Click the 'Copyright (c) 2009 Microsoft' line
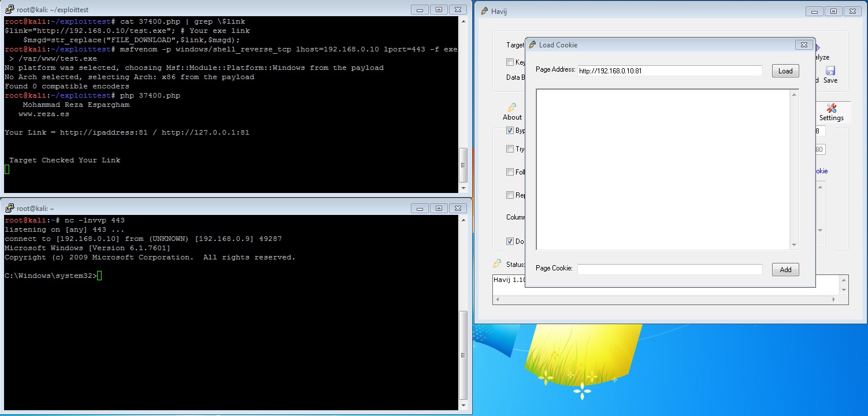The height and width of the screenshot is (416, 868). pos(150,257)
